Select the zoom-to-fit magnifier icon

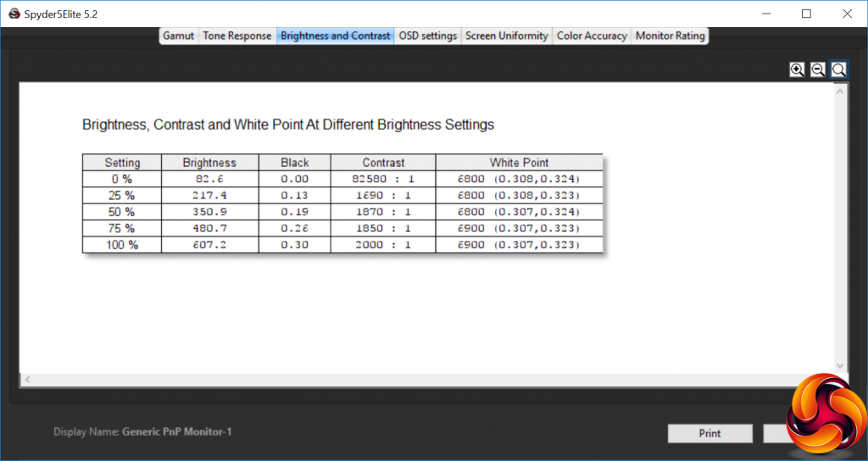(838, 69)
